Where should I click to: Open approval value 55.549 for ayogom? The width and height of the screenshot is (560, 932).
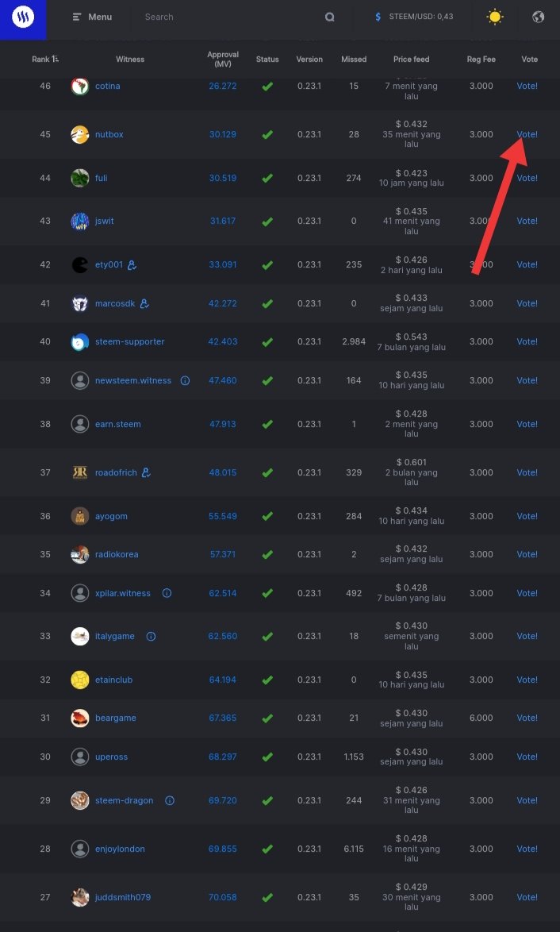point(223,516)
